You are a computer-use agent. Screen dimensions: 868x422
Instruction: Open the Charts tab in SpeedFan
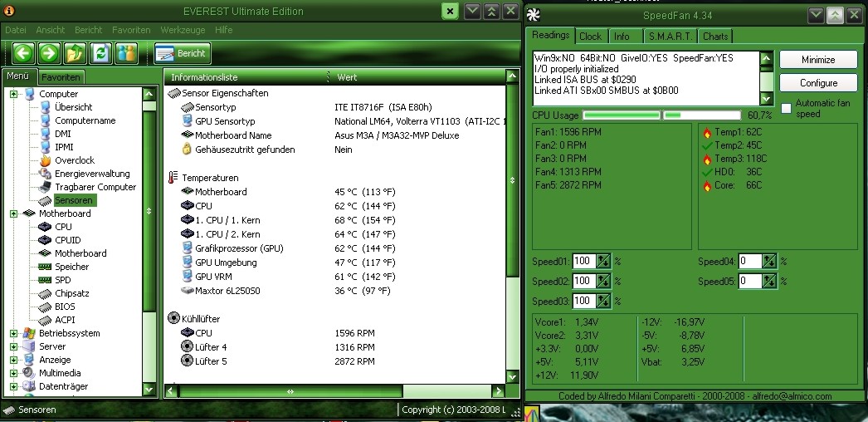click(715, 37)
